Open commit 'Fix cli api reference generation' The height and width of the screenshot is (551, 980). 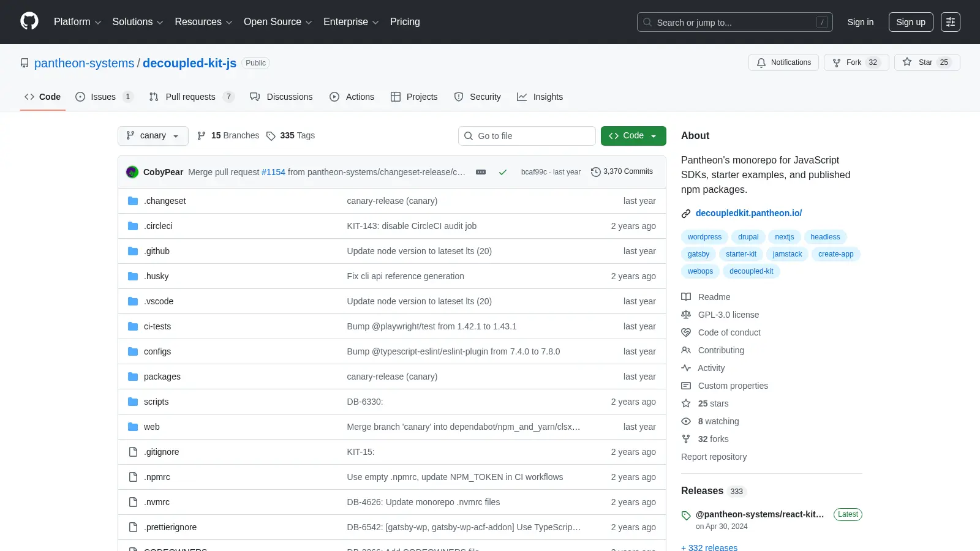pos(405,276)
